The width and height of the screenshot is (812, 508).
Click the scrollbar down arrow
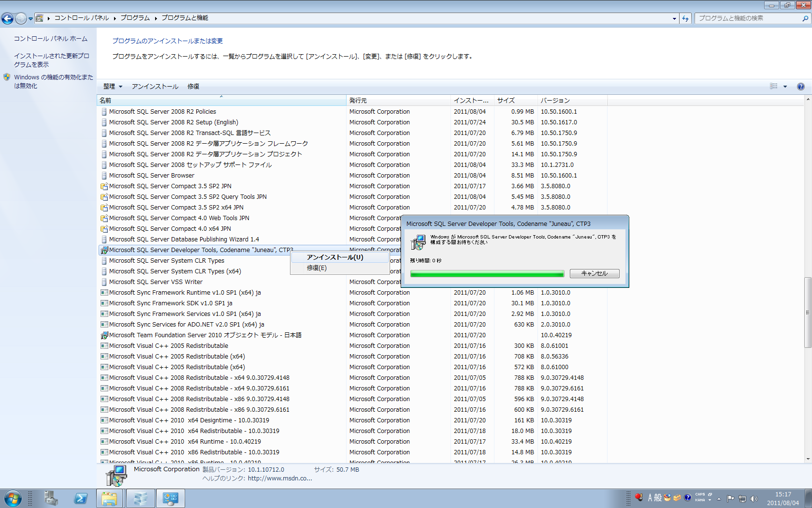pos(807,459)
